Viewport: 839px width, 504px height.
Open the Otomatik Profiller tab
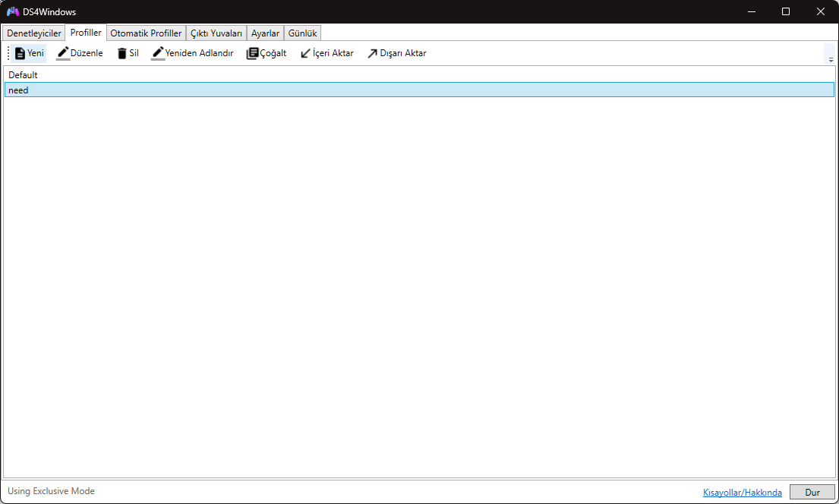146,33
